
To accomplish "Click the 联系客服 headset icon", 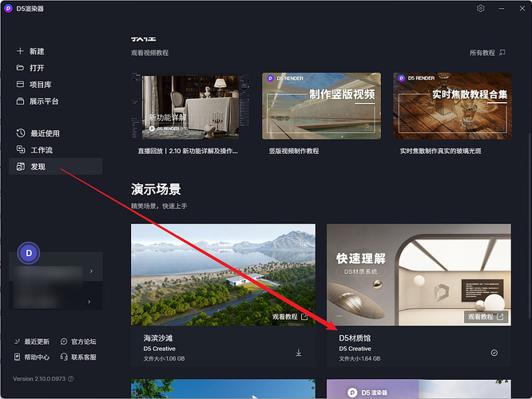I will 64,357.
